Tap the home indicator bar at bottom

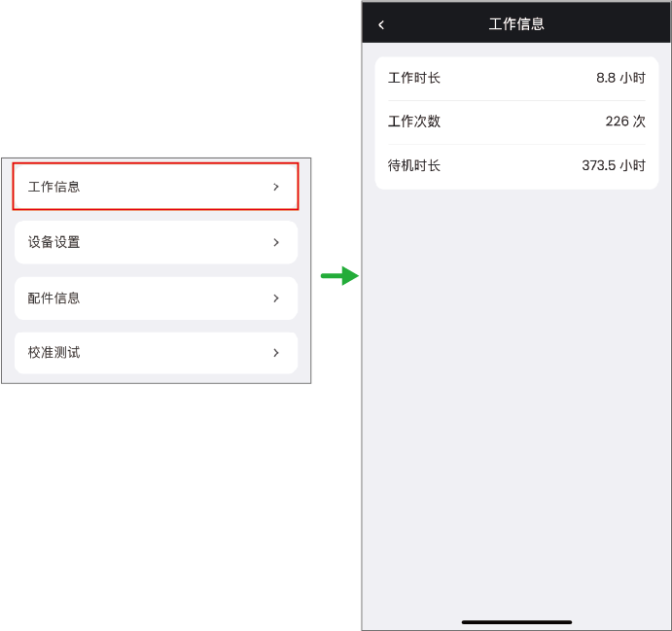point(516,622)
